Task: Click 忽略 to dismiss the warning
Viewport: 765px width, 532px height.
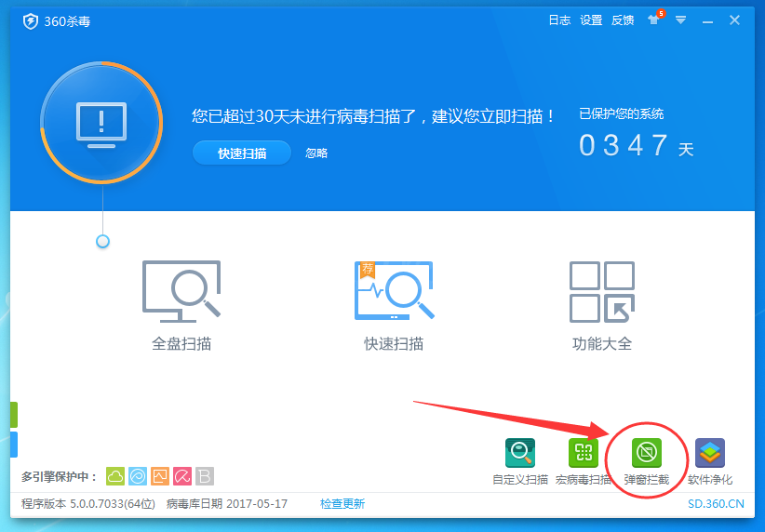Action: 316,153
